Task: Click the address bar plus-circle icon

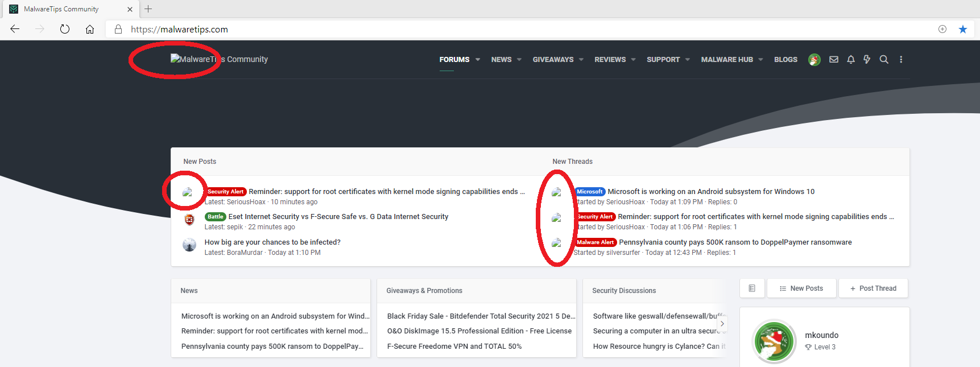Action: coord(942,29)
